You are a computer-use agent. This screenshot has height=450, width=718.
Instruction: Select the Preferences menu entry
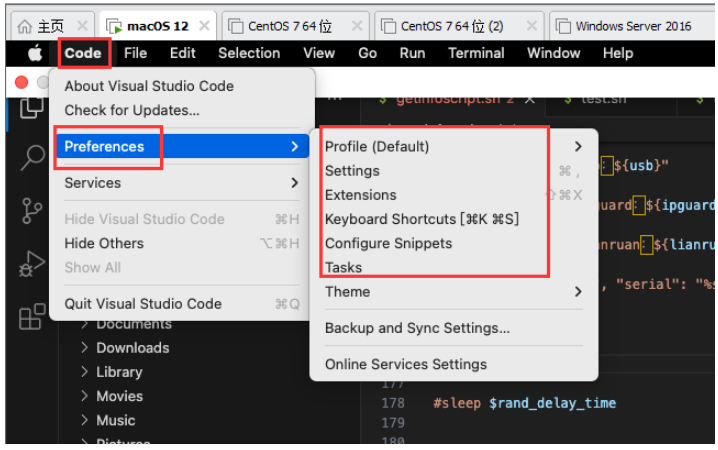182,146
